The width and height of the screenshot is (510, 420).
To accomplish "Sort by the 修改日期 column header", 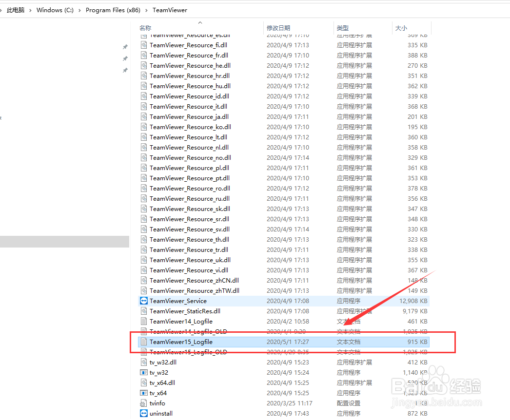I will [x=278, y=28].
